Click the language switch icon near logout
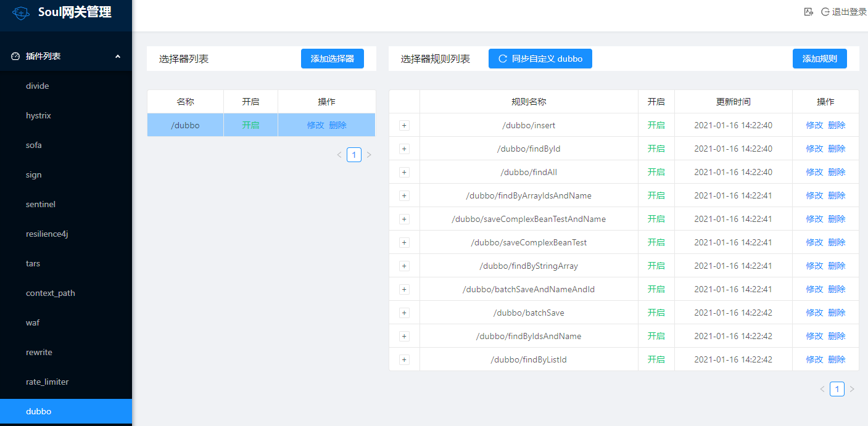 tap(808, 12)
